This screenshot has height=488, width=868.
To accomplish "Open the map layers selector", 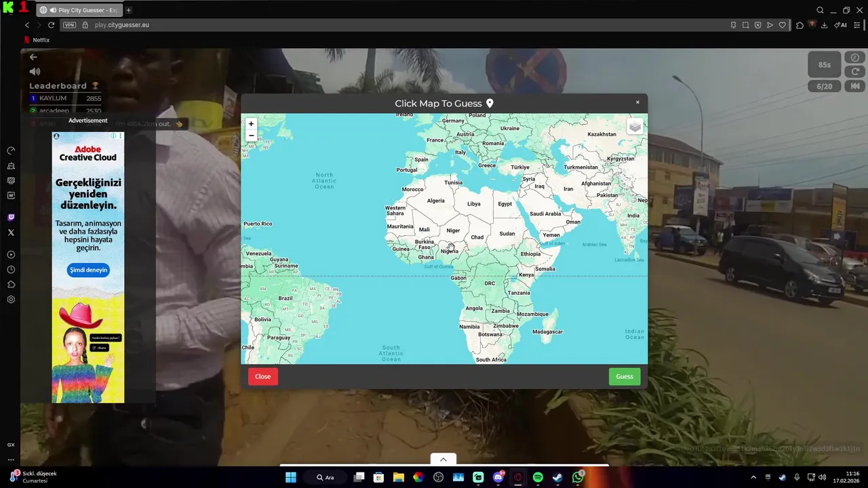I will click(635, 127).
